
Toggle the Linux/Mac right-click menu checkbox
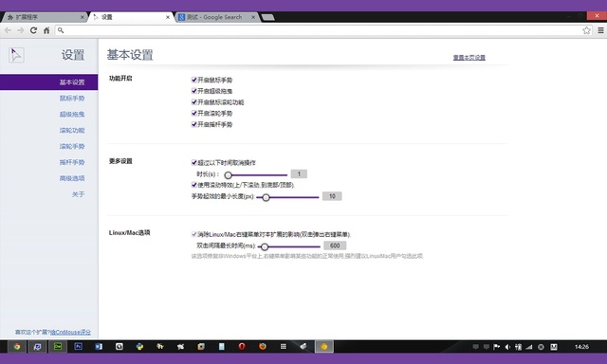click(193, 234)
